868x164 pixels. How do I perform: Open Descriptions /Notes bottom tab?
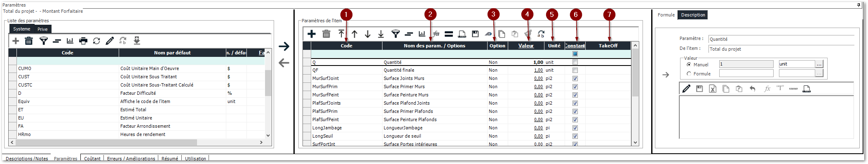[x=27, y=159]
